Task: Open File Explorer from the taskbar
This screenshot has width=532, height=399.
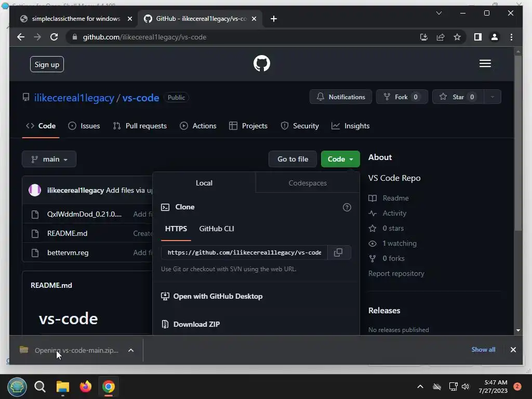Action: click(x=63, y=387)
